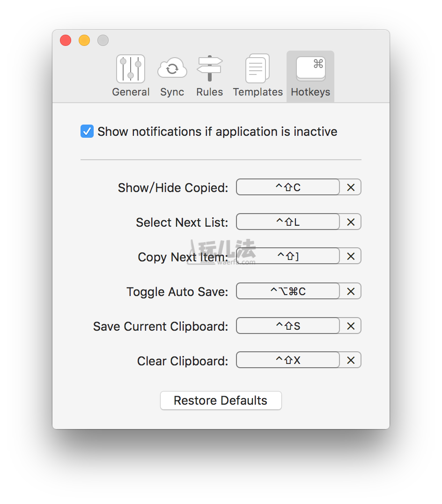Close the preferences window with red button
Viewport: 442px width, 504px height.
point(66,40)
